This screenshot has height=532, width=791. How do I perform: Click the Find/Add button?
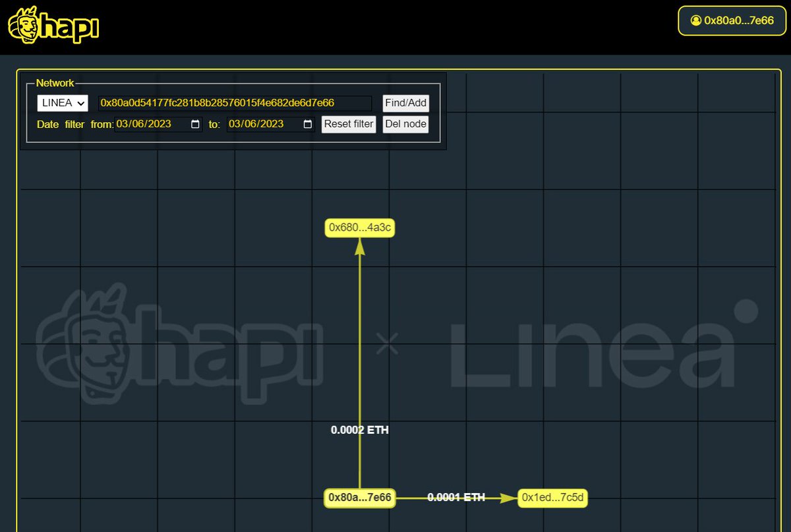pyautogui.click(x=405, y=103)
